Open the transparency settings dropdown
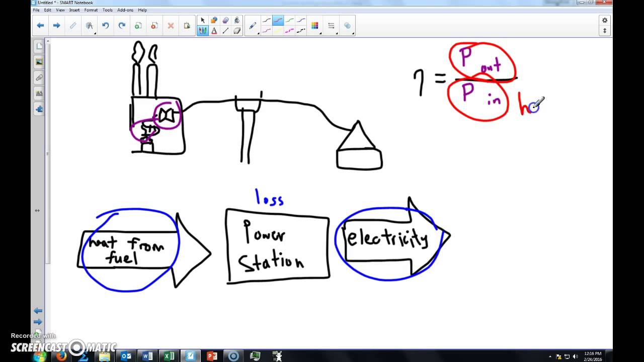The image size is (644, 362). coord(348,26)
